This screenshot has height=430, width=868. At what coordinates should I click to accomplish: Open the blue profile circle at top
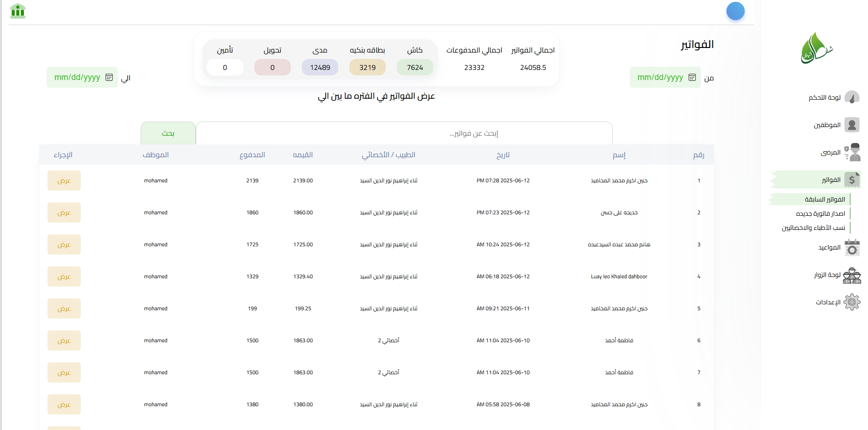[x=736, y=11]
